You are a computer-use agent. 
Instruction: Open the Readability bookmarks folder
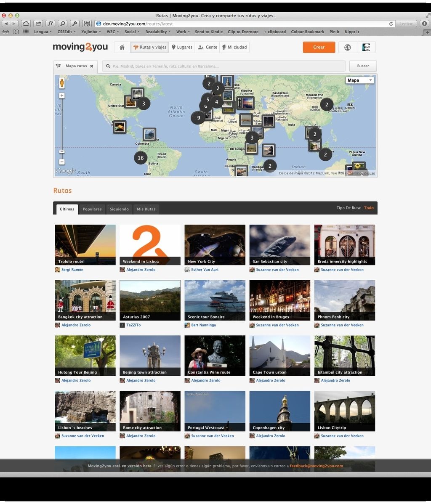[x=158, y=32]
